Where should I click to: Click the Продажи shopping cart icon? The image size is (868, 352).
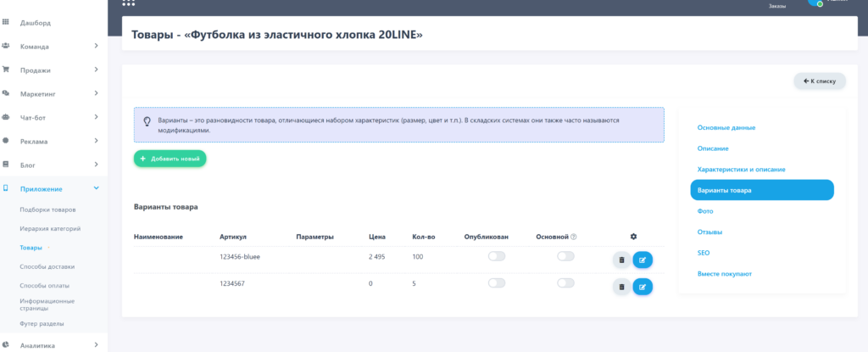click(x=6, y=70)
